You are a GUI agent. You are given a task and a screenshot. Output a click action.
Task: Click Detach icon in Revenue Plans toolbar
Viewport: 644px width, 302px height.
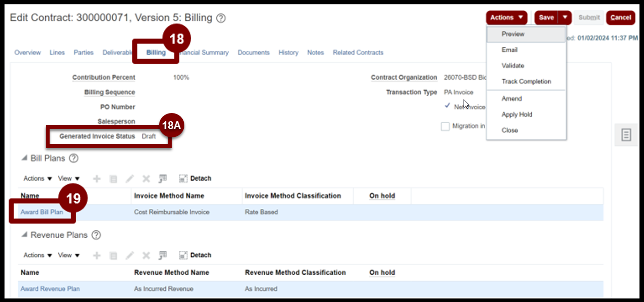(x=183, y=255)
